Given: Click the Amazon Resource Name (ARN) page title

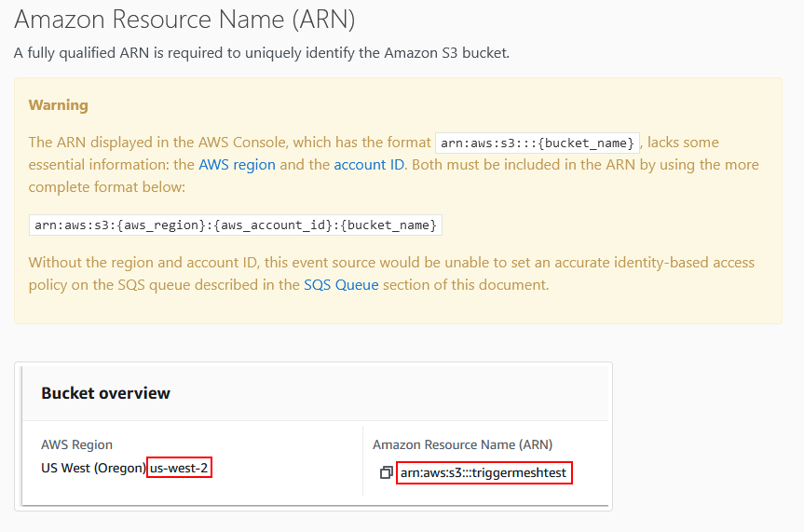Looking at the screenshot, I should tap(184, 20).
